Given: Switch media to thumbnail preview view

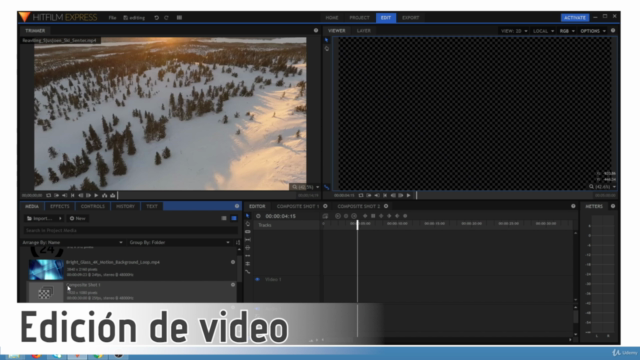Looking at the screenshot, I should click(x=234, y=218).
